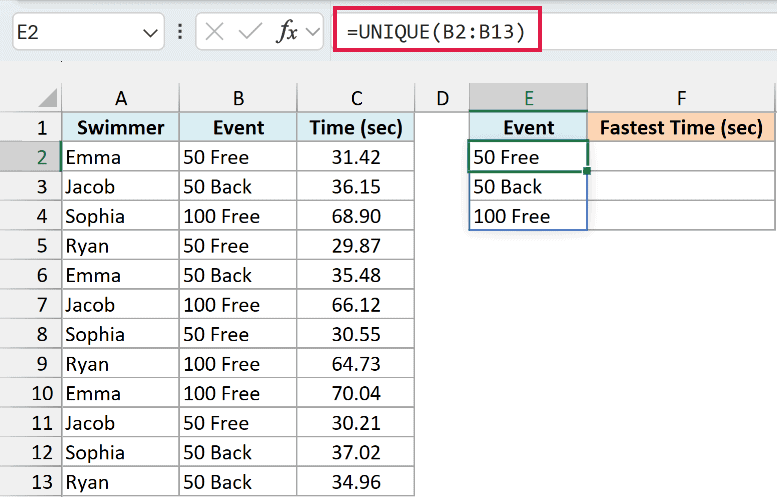The image size is (777, 497).
Task: Select cell B11 with 50 Free
Action: click(x=238, y=423)
